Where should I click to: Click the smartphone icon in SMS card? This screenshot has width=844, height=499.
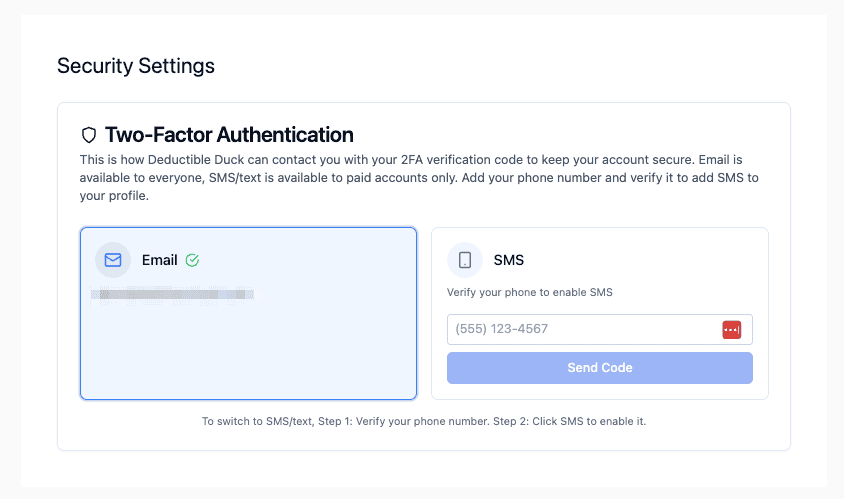pos(465,260)
